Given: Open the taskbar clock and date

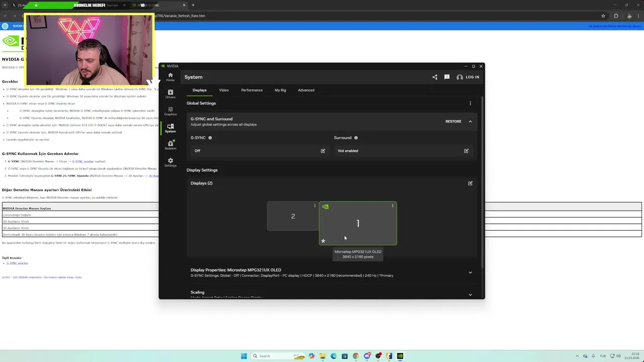Looking at the screenshot, I should pos(631,356).
